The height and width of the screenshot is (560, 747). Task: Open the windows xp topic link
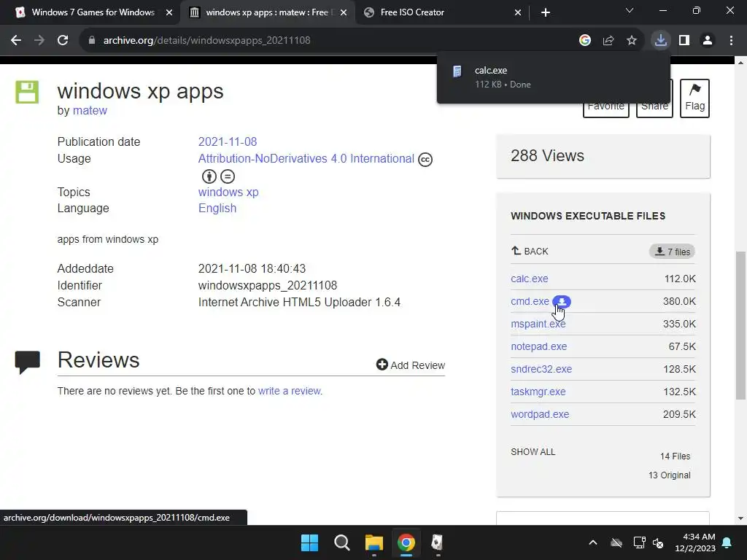(228, 192)
